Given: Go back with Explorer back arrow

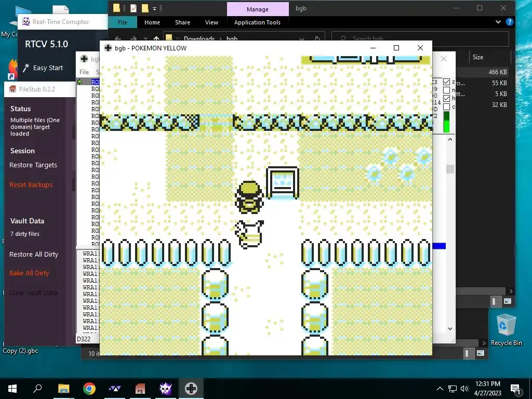Looking at the screenshot, I should pos(118,38).
